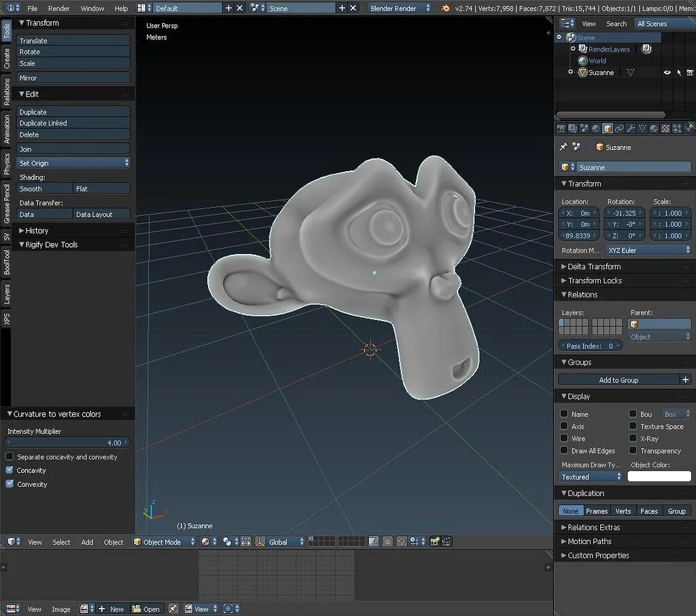Enable the Axis display checkbox
The height and width of the screenshot is (616, 696).
[563, 426]
